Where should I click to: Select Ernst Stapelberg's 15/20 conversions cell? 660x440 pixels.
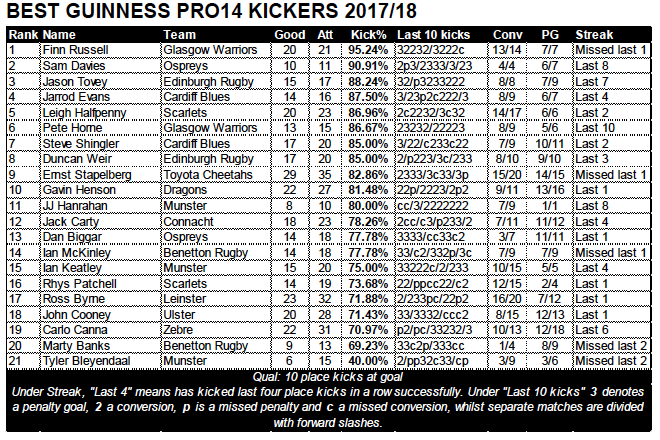507,175
